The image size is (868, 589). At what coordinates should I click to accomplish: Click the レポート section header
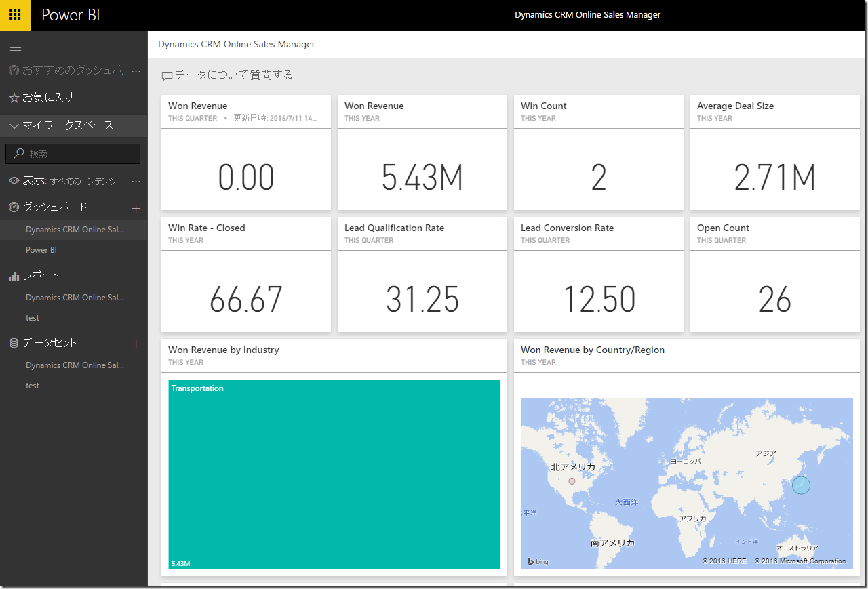click(x=41, y=275)
